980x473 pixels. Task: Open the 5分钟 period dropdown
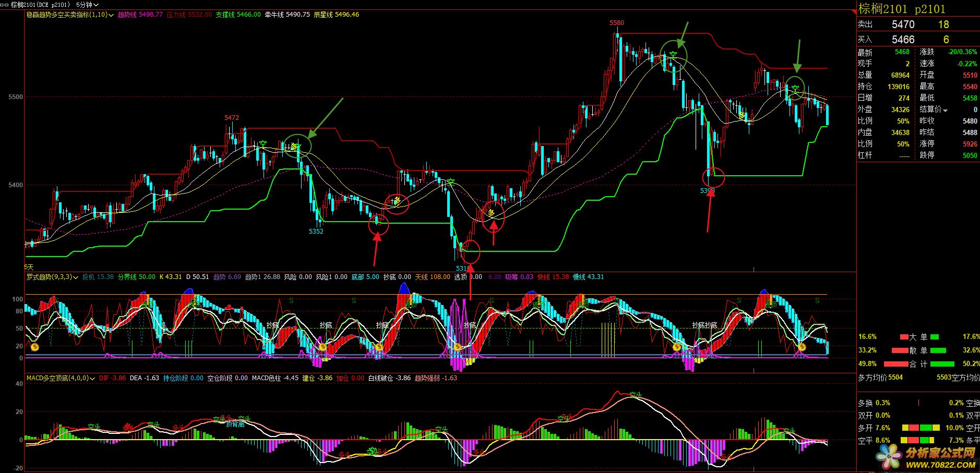(87, 5)
